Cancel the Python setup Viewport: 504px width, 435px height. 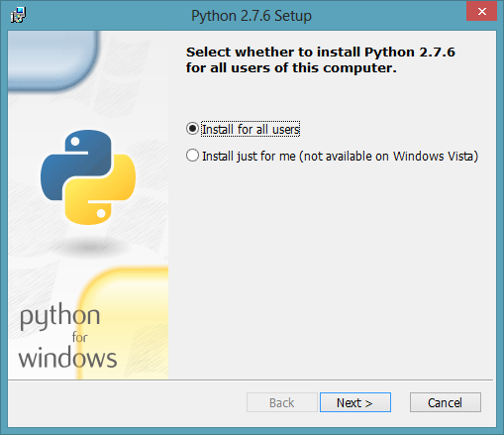pos(446,402)
